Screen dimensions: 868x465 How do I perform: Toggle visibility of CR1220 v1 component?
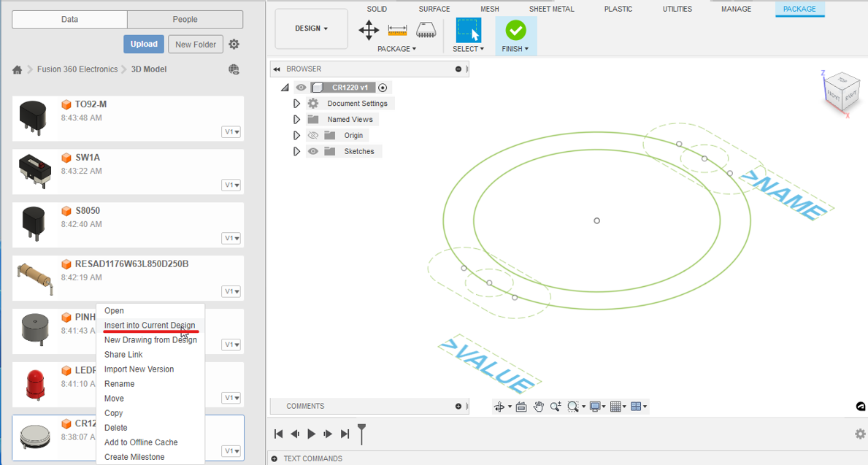click(302, 88)
